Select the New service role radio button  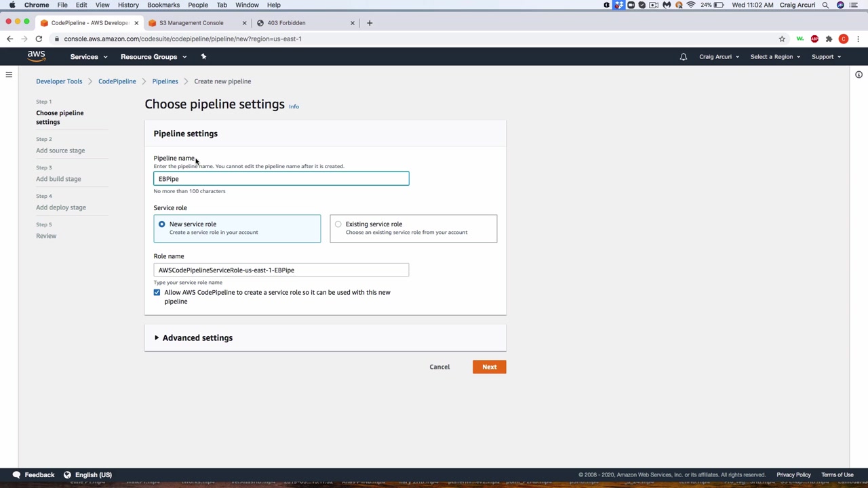point(161,224)
